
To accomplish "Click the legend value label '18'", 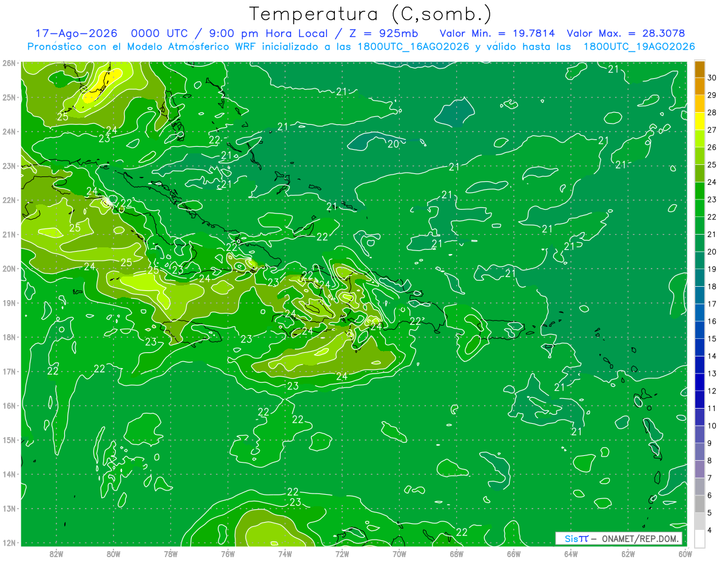I will (712, 286).
